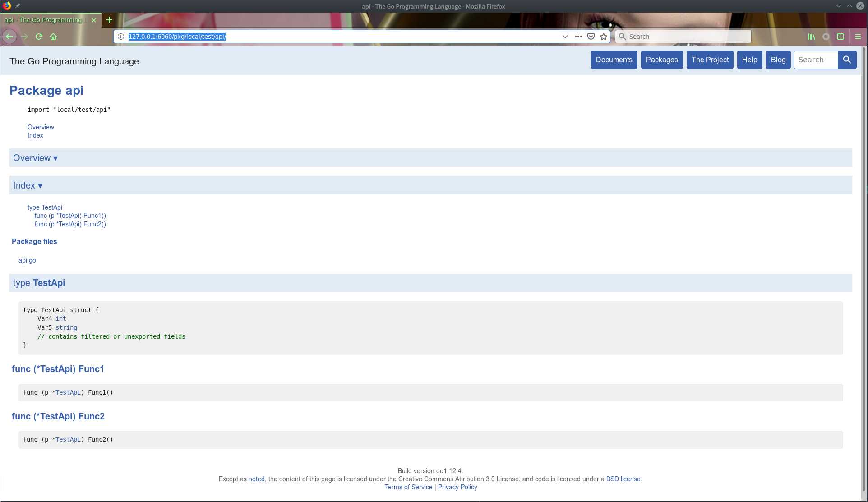Click the browser more options icon
This screenshot has height=502, width=868.
coord(578,37)
